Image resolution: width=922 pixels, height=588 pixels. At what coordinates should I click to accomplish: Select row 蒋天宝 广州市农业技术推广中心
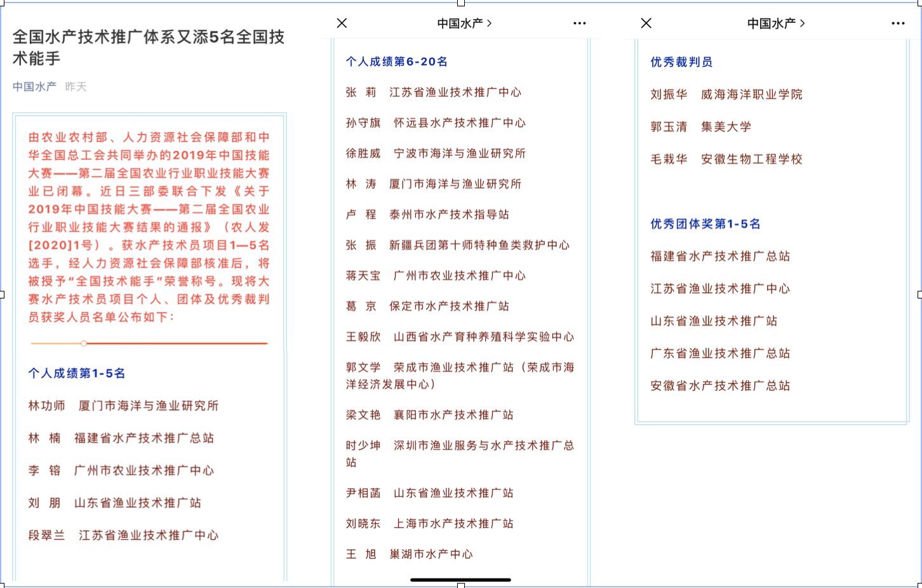point(436,276)
